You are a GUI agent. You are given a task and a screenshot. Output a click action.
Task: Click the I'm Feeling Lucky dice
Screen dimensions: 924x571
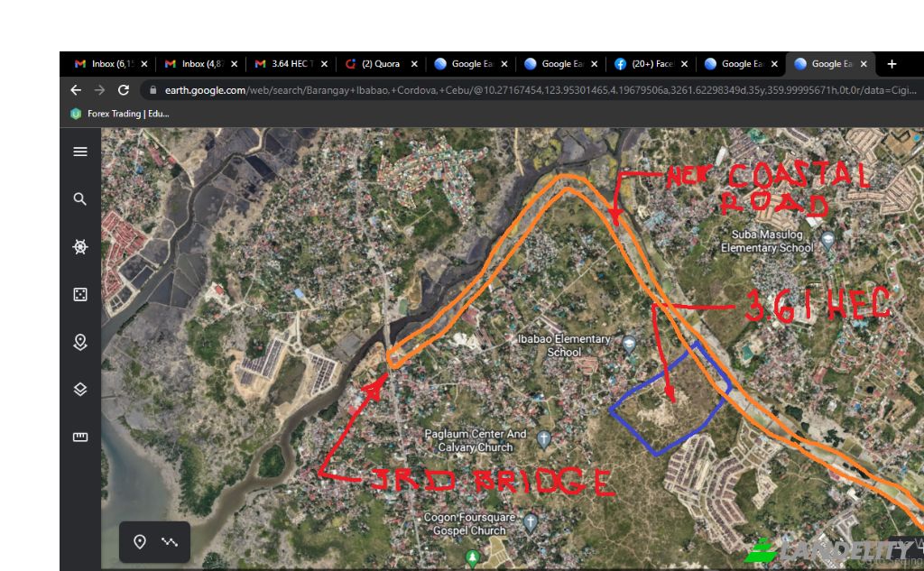[80, 294]
